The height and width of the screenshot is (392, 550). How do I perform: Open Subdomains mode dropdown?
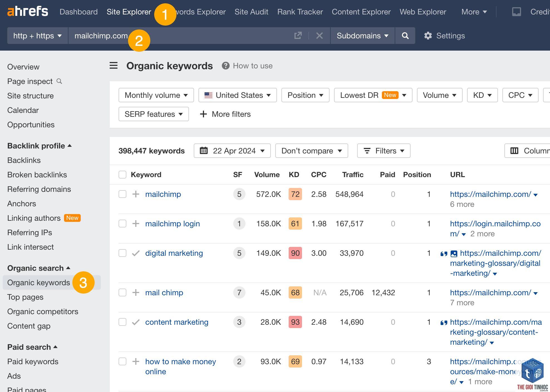tap(362, 36)
